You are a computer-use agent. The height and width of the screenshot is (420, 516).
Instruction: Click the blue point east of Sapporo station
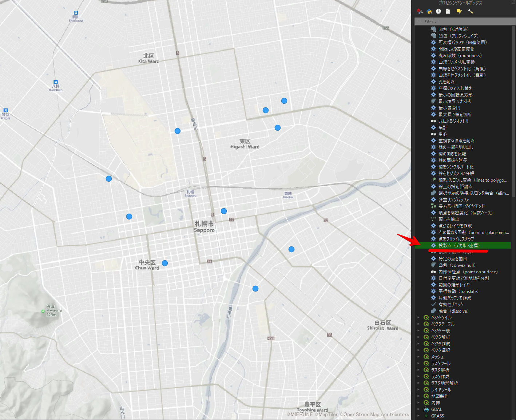pos(224,211)
